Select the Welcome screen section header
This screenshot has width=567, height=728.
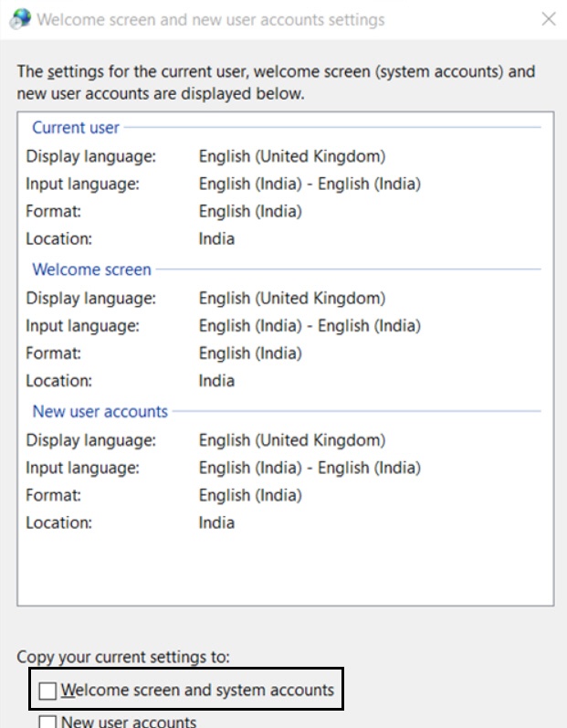pyautogui.click(x=91, y=269)
